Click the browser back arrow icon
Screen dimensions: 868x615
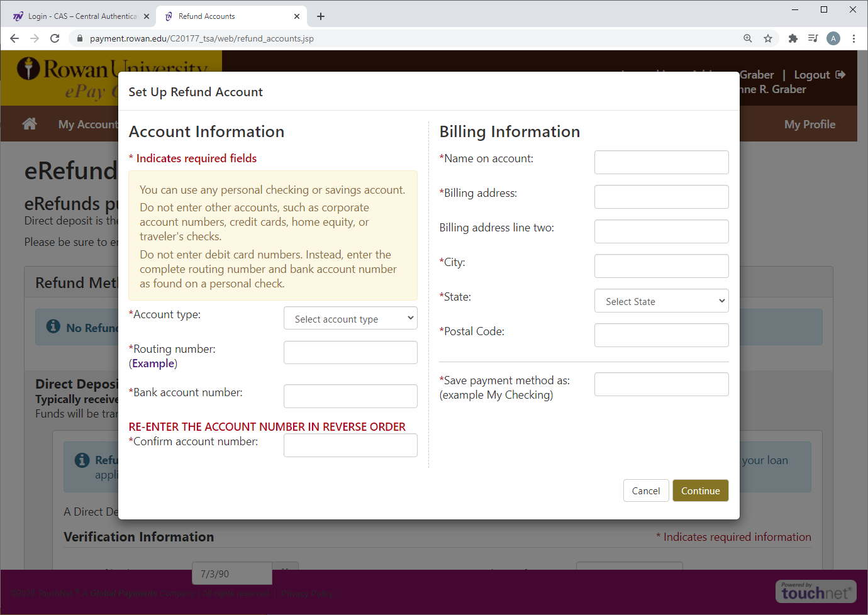(14, 38)
